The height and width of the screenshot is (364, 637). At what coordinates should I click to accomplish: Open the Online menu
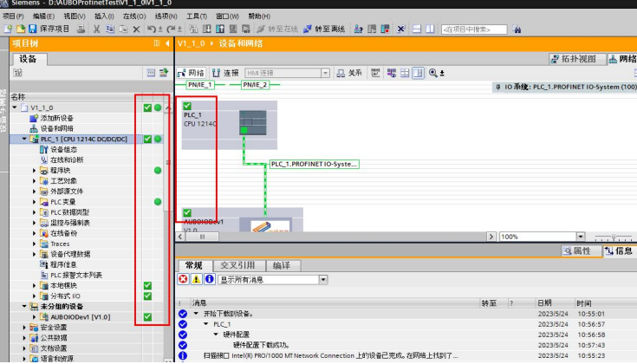(134, 16)
